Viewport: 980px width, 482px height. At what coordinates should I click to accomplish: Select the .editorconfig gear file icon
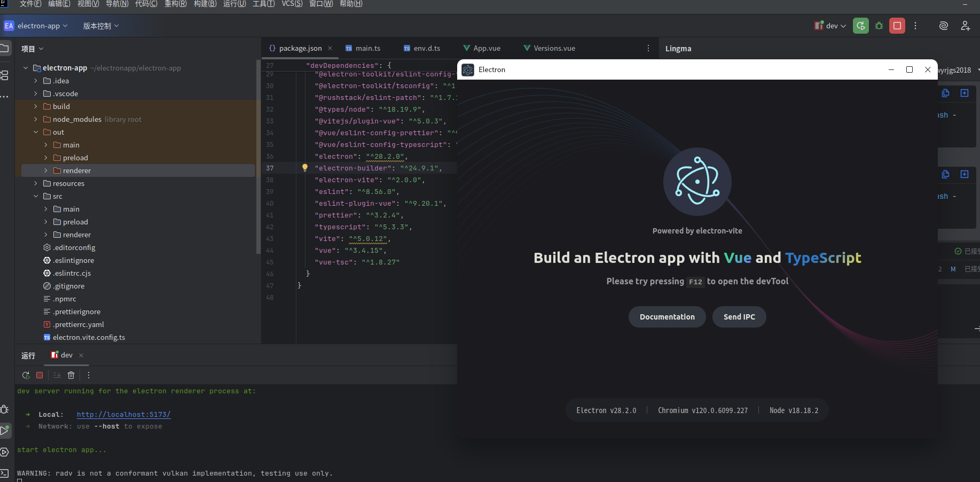47,247
